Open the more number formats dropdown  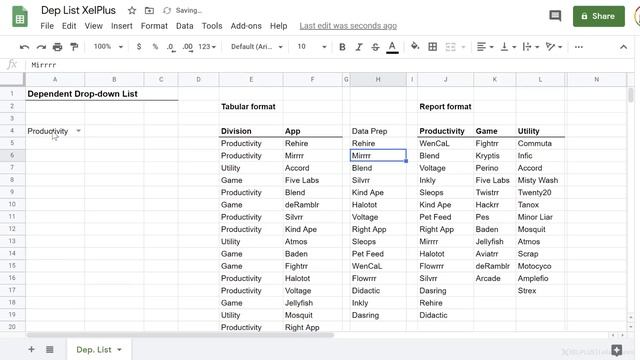click(x=207, y=47)
